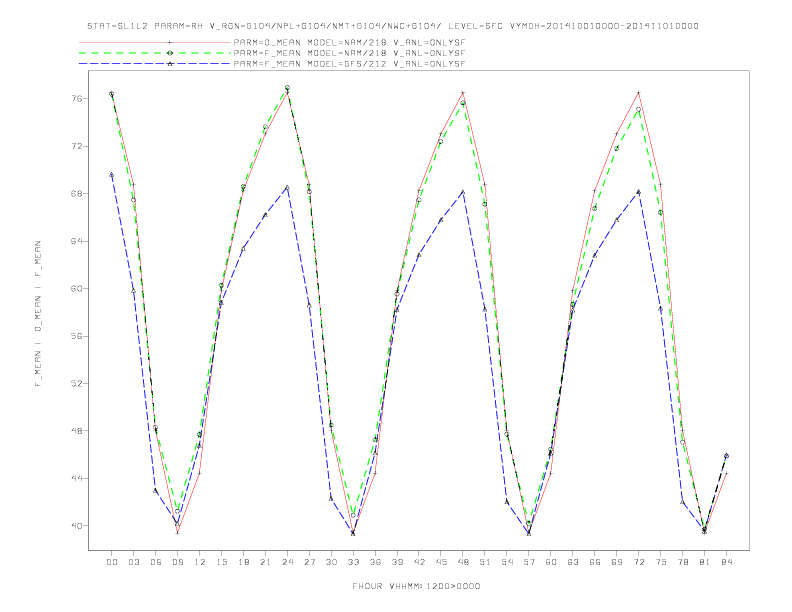Click y-axis tick label 44
Screen dimensions: 792x612
pos(76,478)
